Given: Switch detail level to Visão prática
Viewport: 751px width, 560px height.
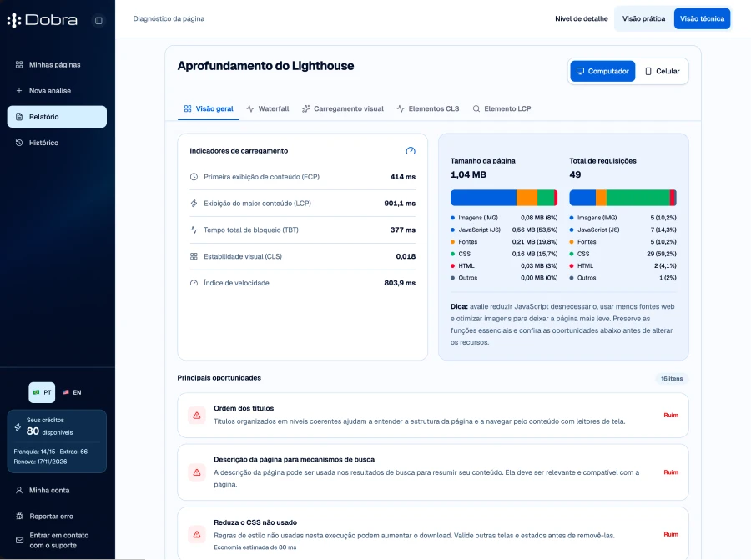Looking at the screenshot, I should point(643,18).
